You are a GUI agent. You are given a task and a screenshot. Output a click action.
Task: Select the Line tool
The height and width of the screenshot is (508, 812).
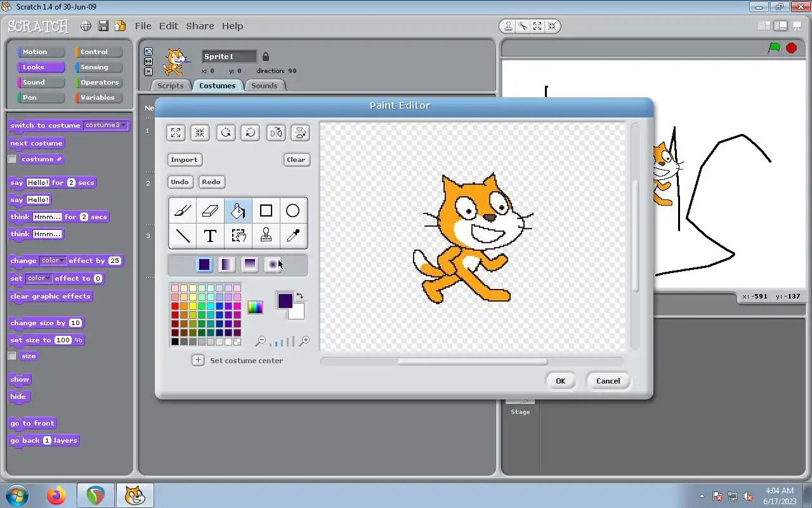(x=183, y=236)
